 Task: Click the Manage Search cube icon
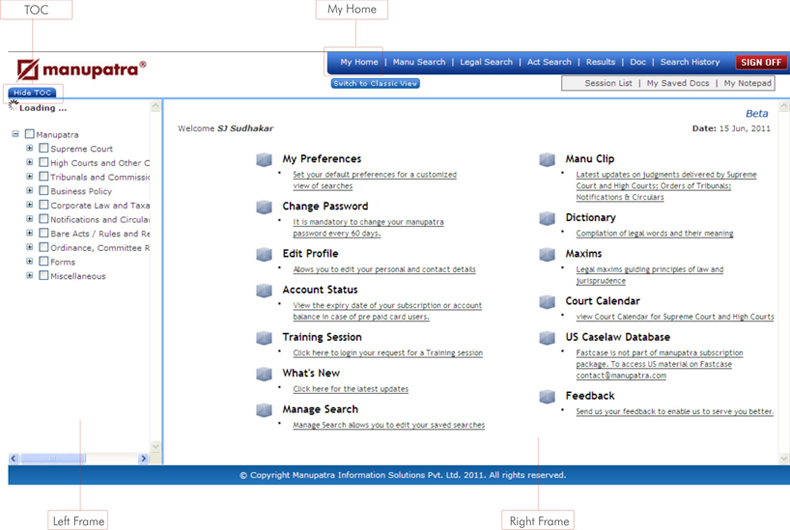click(264, 410)
